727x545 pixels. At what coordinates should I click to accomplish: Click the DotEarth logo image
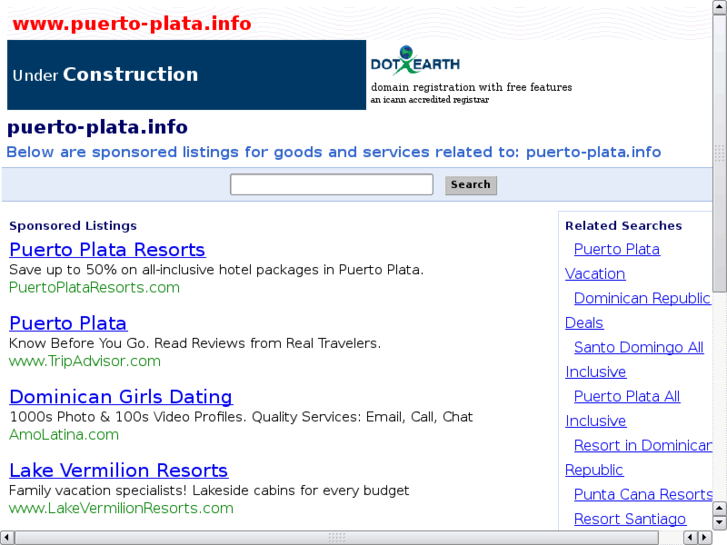[415, 60]
